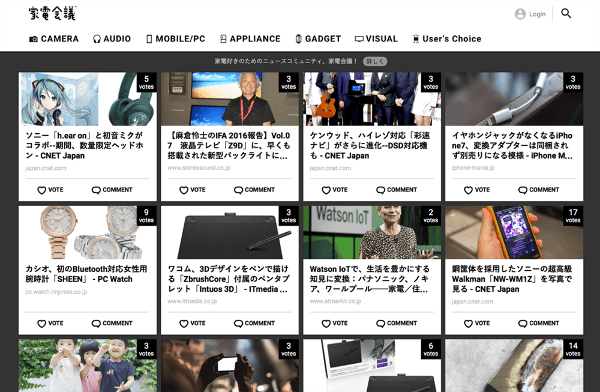
Task: Click pc.watch.impress.co.jp source text
Action: point(56,292)
